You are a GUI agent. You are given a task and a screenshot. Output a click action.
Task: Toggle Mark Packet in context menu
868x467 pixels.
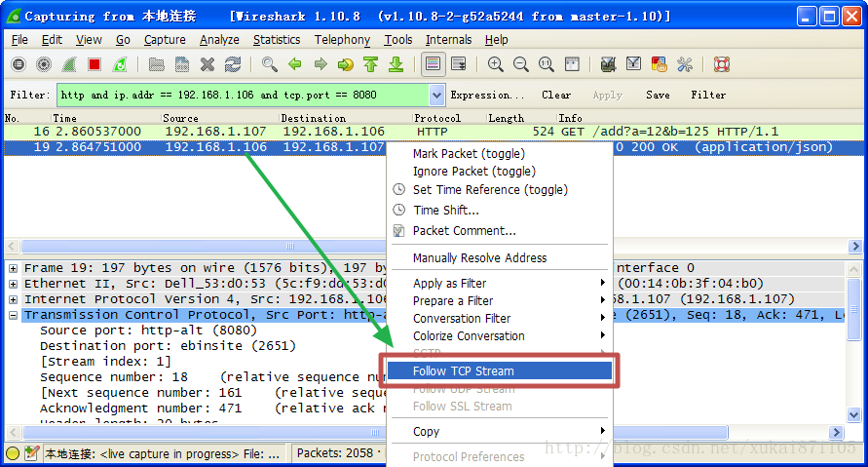click(468, 154)
